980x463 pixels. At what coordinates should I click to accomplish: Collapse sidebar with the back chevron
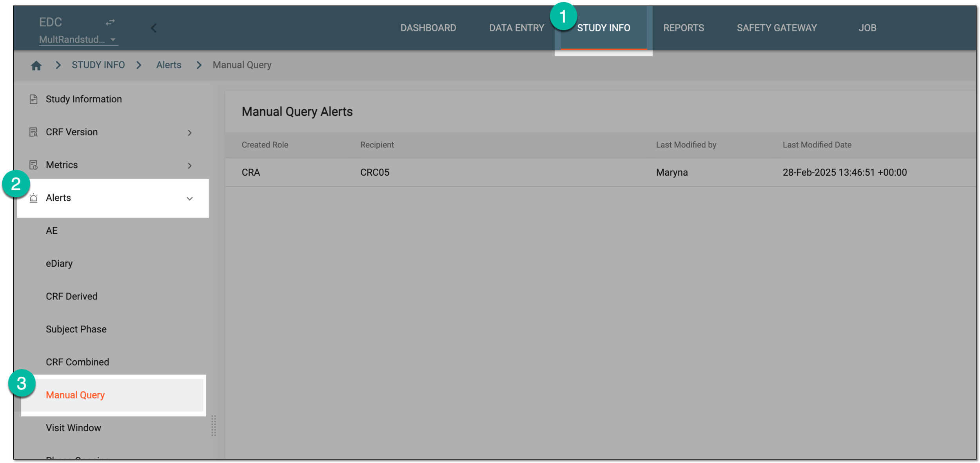pyautogui.click(x=154, y=28)
